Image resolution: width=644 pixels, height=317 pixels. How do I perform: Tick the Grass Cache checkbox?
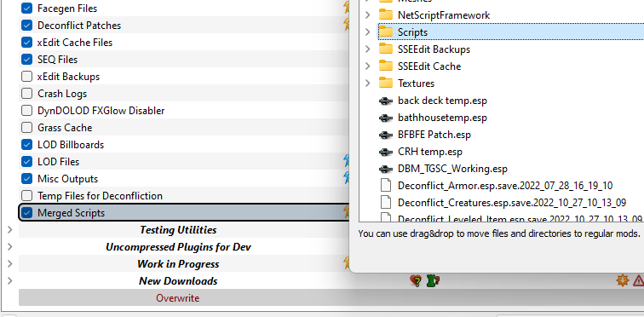pyautogui.click(x=26, y=128)
